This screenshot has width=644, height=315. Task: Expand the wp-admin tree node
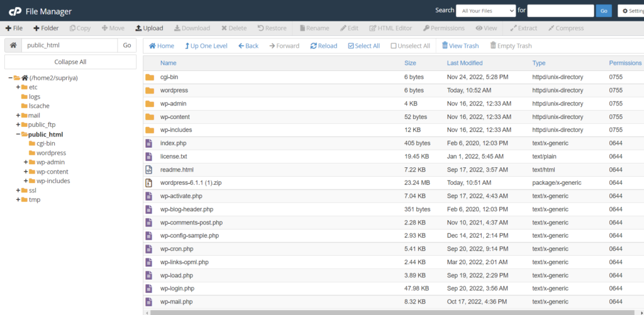pos(26,162)
